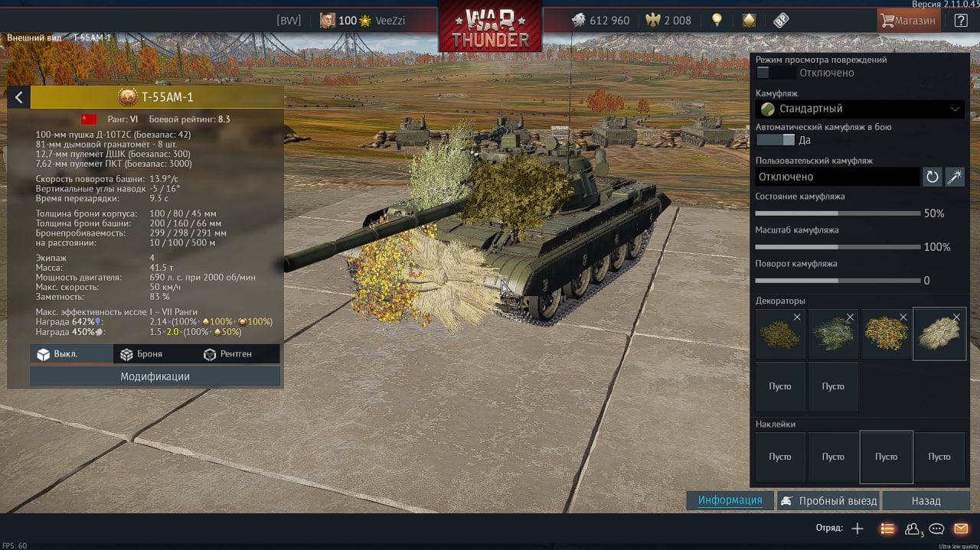
Task: Adjust the camouflage condition slider at 50%
Action: coord(838,213)
